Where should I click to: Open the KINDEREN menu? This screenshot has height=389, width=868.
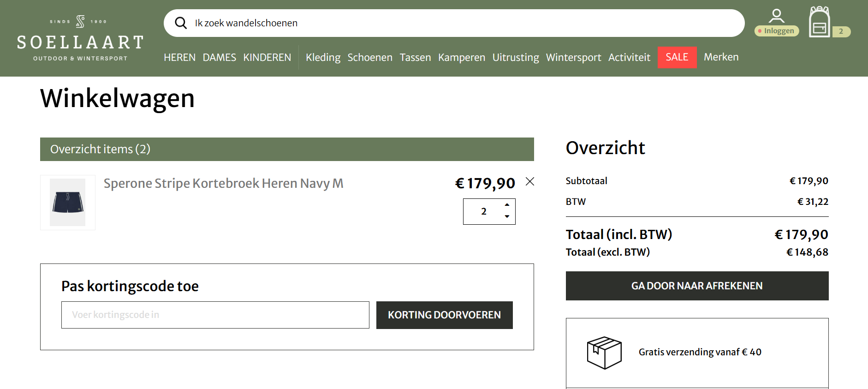point(267,57)
